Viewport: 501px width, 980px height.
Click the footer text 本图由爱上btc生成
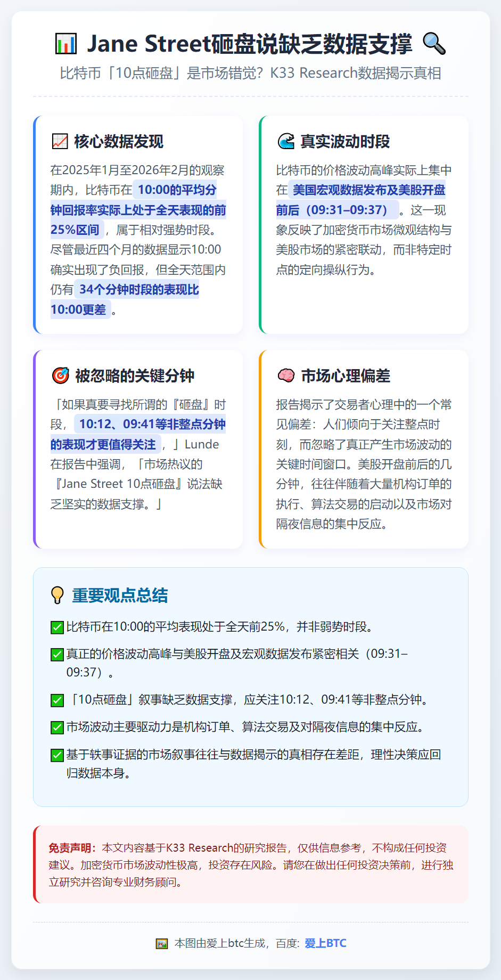pyautogui.click(x=219, y=943)
